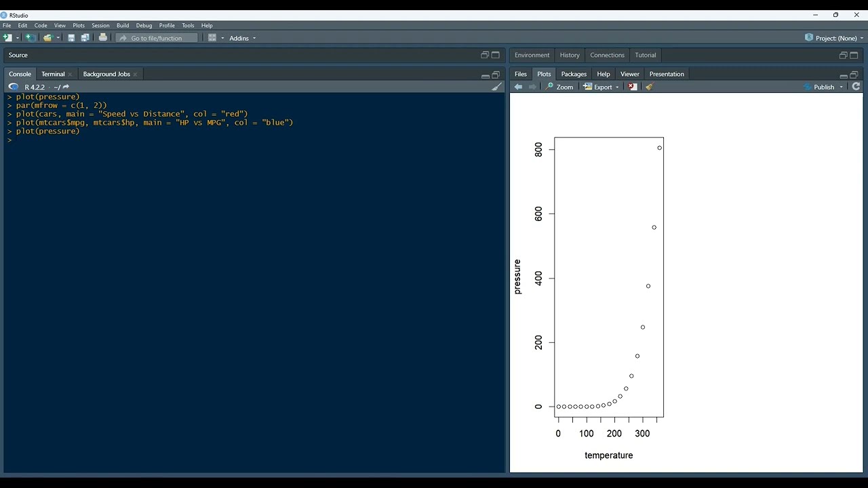Open the new file type dropdown arrow
The height and width of the screenshot is (488, 868).
[18, 38]
